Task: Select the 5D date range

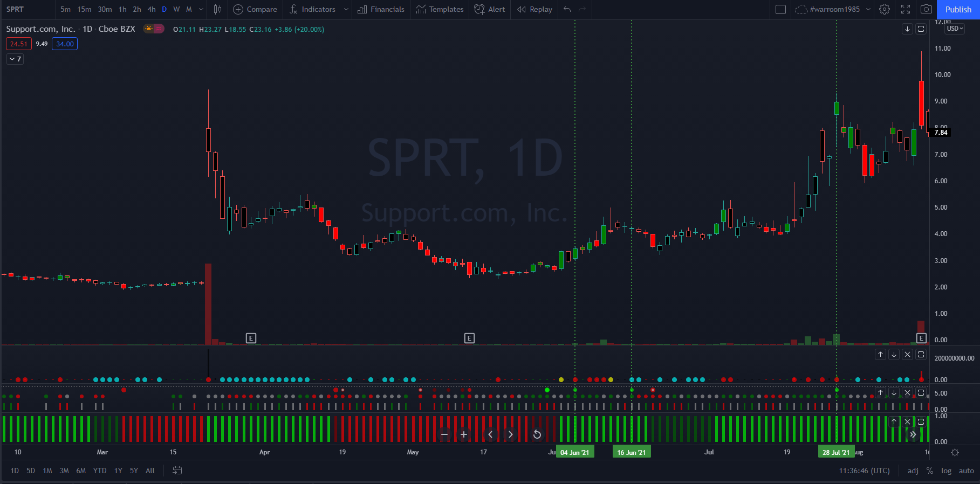Action: coord(31,471)
